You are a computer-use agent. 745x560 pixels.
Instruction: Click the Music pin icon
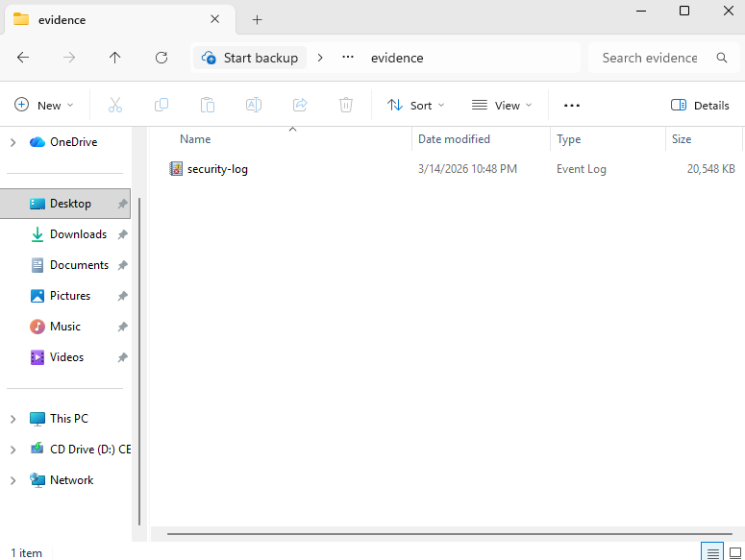click(x=123, y=327)
